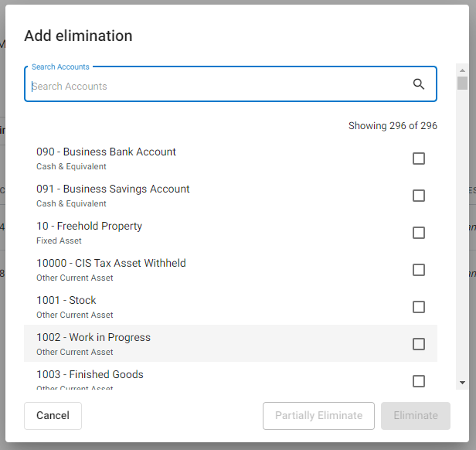Click the magnifier search icon
This screenshot has width=476, height=450.
click(419, 84)
